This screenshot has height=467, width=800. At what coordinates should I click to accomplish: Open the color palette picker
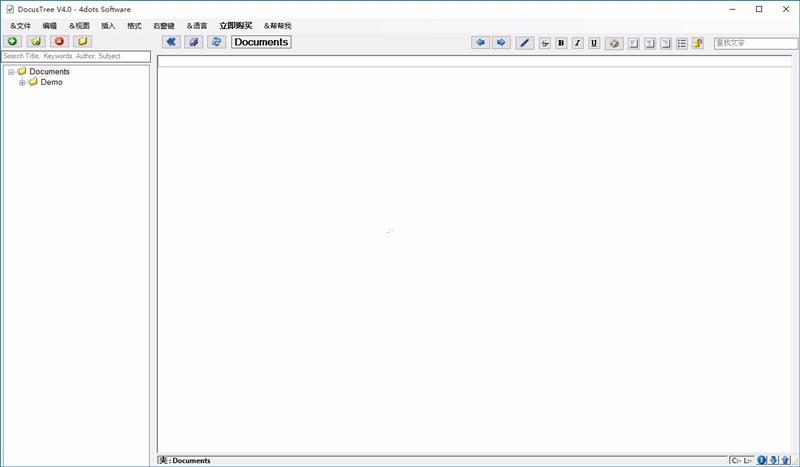coord(614,43)
